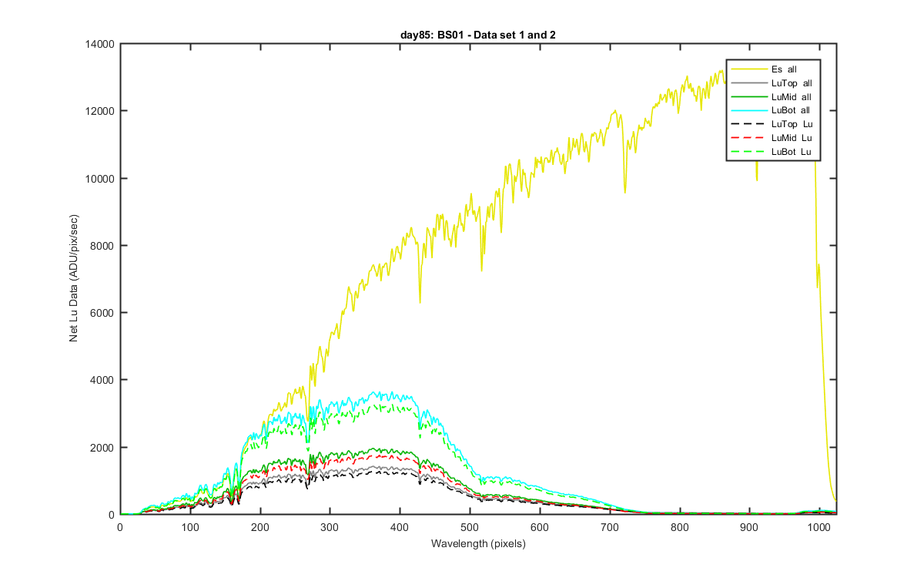This screenshot has width=924, height=578.
Task: Click the y-axis tick label 4000
Action: click(x=104, y=380)
